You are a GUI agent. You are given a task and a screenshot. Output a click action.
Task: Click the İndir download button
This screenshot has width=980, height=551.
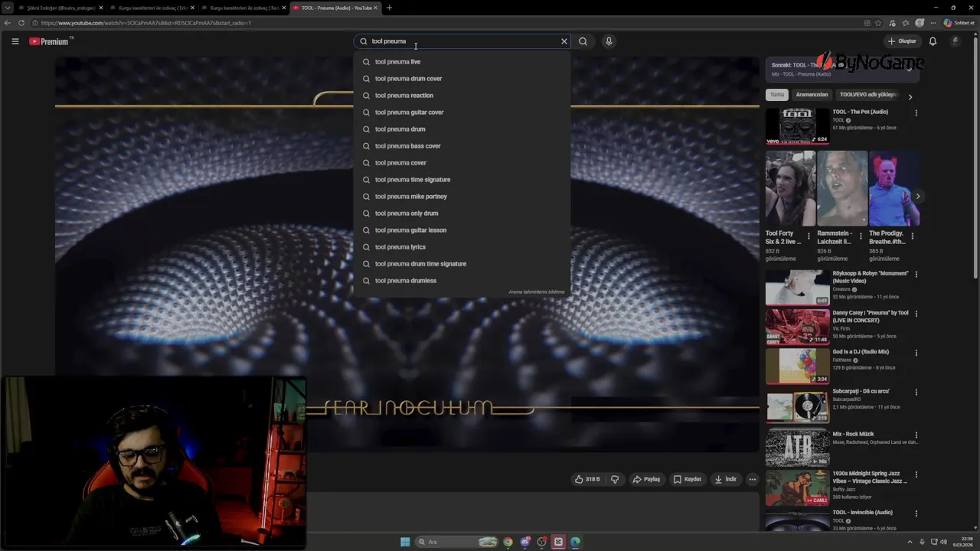click(x=725, y=479)
